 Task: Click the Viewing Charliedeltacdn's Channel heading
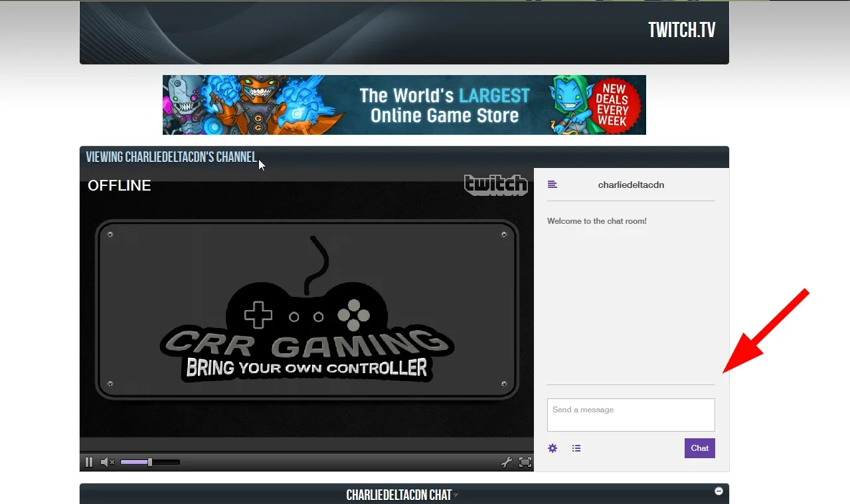[x=171, y=157]
